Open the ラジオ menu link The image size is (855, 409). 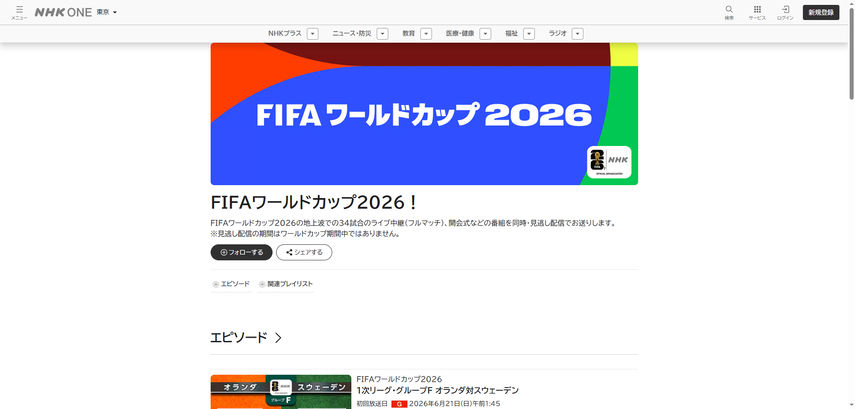coord(558,34)
